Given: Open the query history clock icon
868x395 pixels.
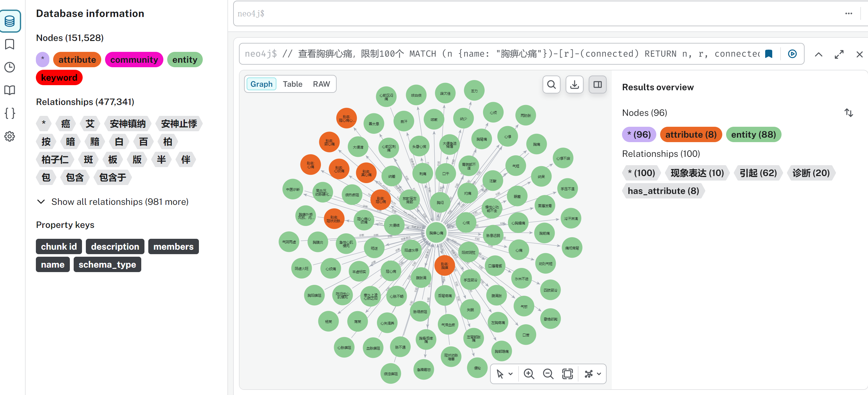Looking at the screenshot, I should (x=10, y=67).
